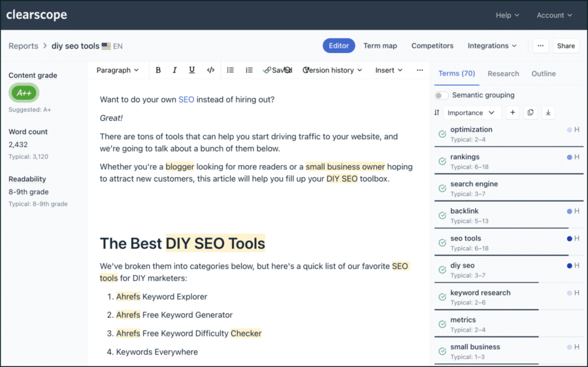
Task: Click the check icon for backlink term
Action: click(x=442, y=215)
